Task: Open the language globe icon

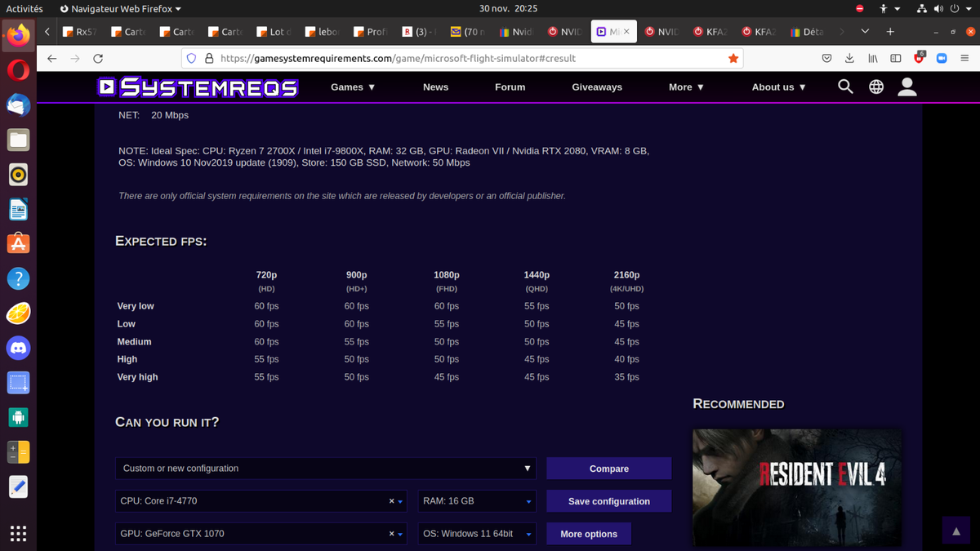Action: [x=876, y=87]
